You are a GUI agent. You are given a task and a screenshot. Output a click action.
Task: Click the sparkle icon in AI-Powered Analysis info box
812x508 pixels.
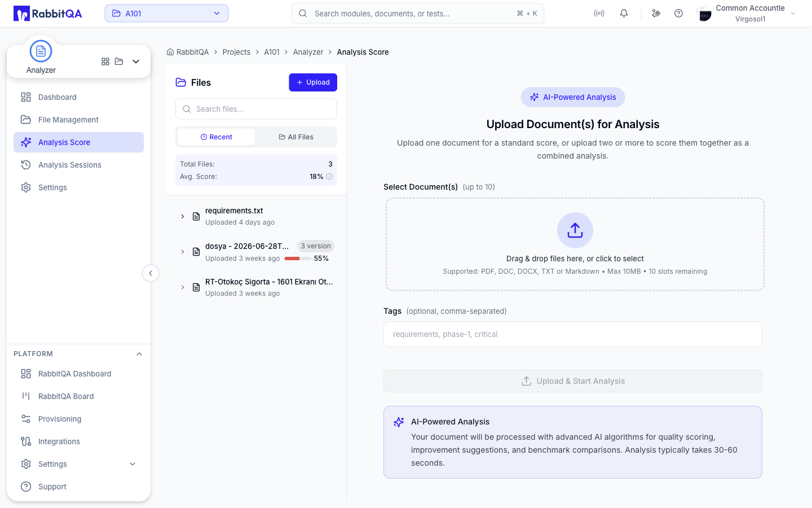pyautogui.click(x=399, y=422)
